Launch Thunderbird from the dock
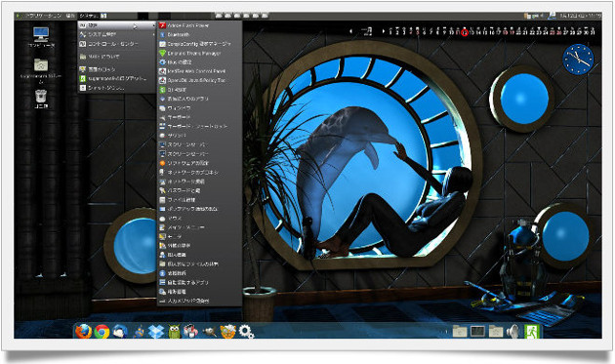 click(x=120, y=332)
